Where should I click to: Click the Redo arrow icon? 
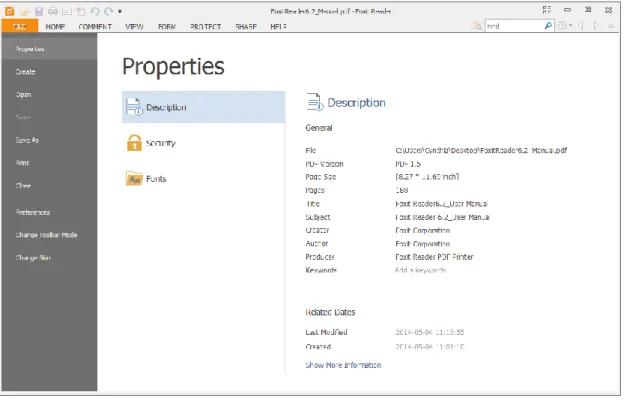click(108, 12)
